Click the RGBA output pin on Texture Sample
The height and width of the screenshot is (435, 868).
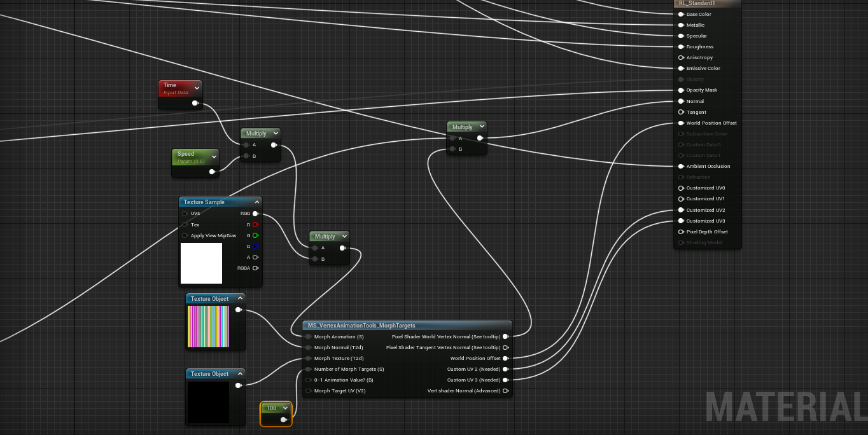point(255,268)
